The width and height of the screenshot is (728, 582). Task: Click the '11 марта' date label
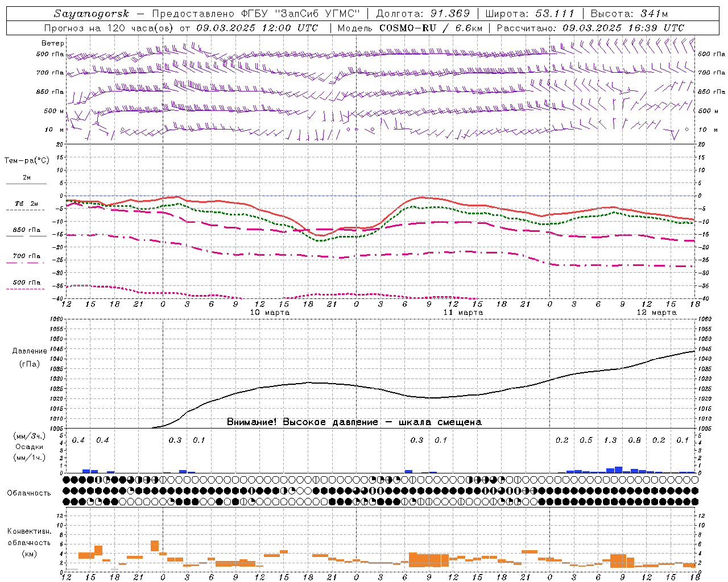point(463,313)
